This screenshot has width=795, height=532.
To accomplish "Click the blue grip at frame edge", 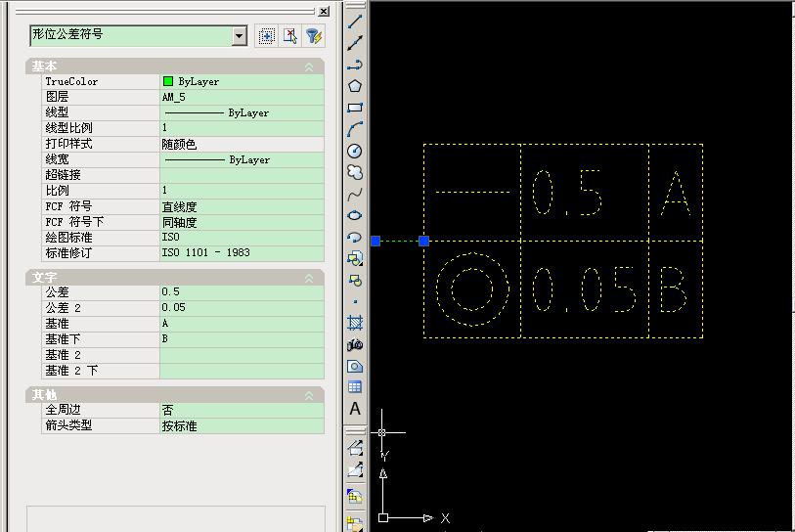I will click(x=423, y=241).
